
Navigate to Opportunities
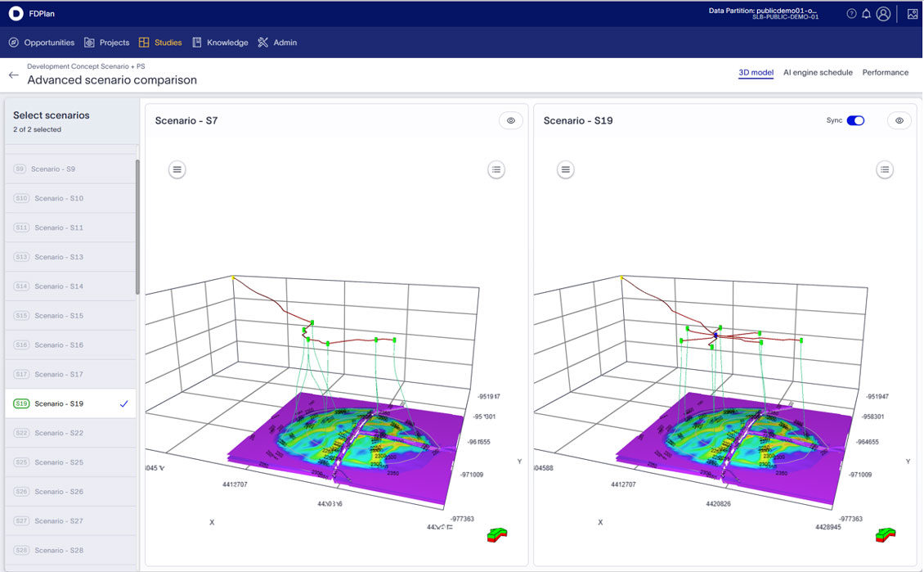tap(42, 43)
